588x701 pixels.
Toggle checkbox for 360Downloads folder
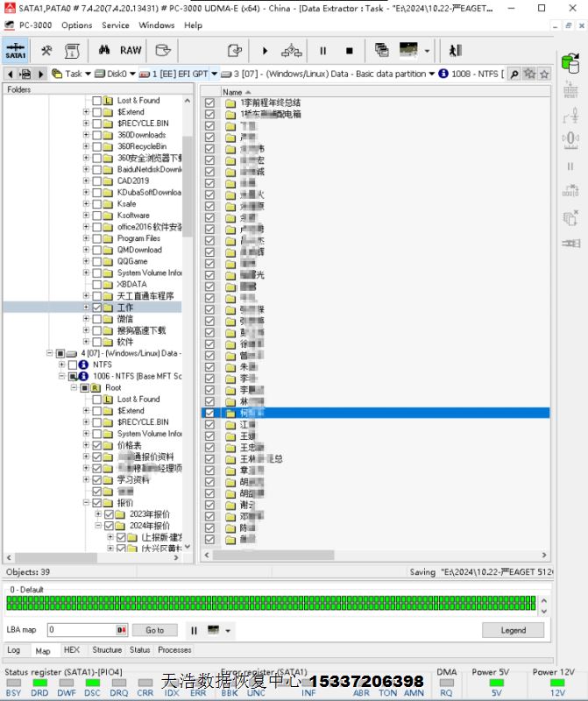97,135
